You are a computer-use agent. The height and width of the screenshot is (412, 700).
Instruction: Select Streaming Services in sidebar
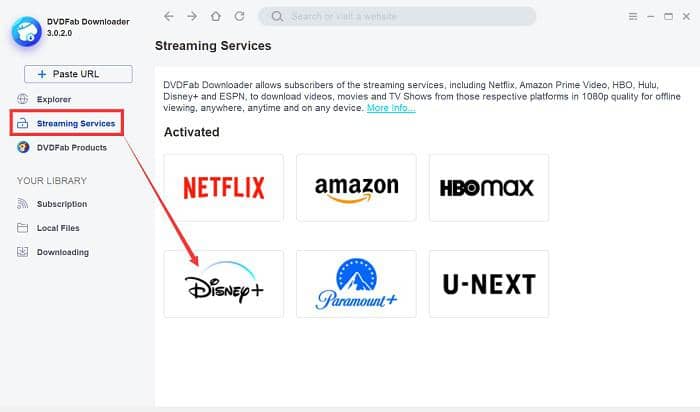[66, 123]
